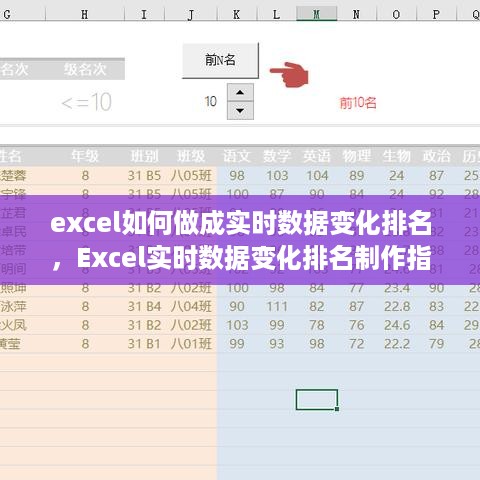Click the 班别 table header
The image size is (480, 480).
[144, 156]
